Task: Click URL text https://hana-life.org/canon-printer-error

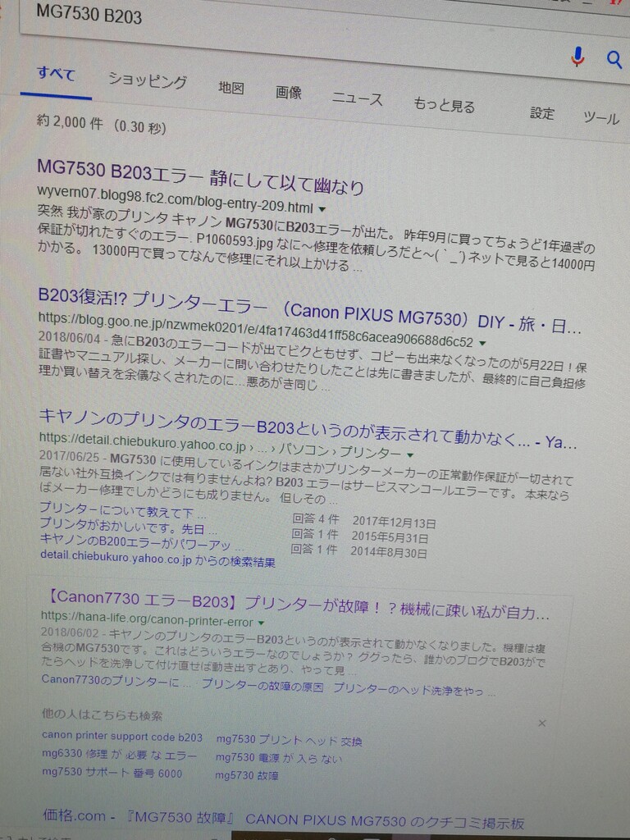Action: tap(147, 620)
